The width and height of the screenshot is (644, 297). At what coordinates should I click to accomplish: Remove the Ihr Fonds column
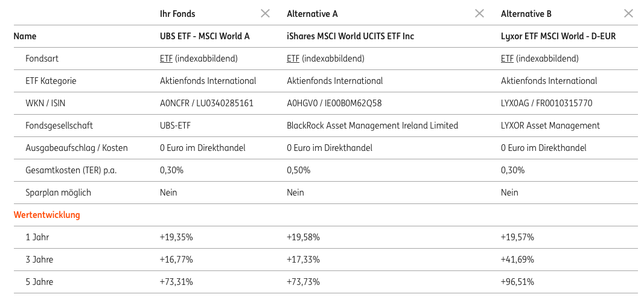click(265, 13)
